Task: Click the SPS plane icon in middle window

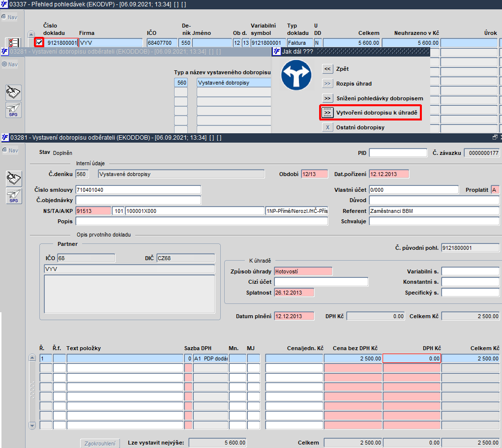Action: (x=13, y=110)
